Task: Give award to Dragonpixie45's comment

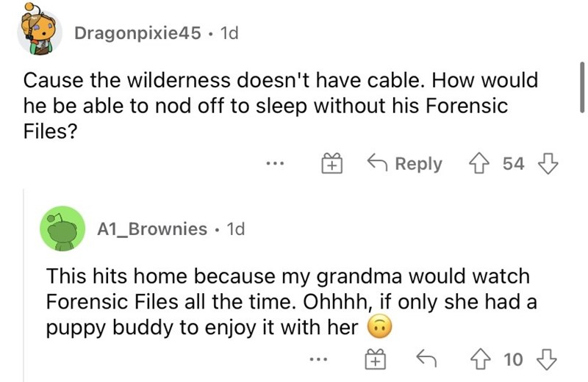Action: (x=332, y=163)
